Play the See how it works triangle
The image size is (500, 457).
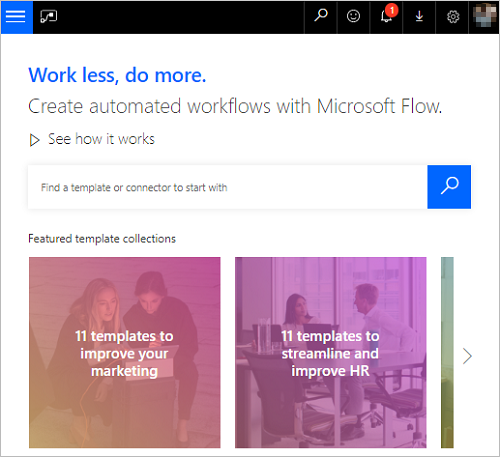tap(34, 140)
